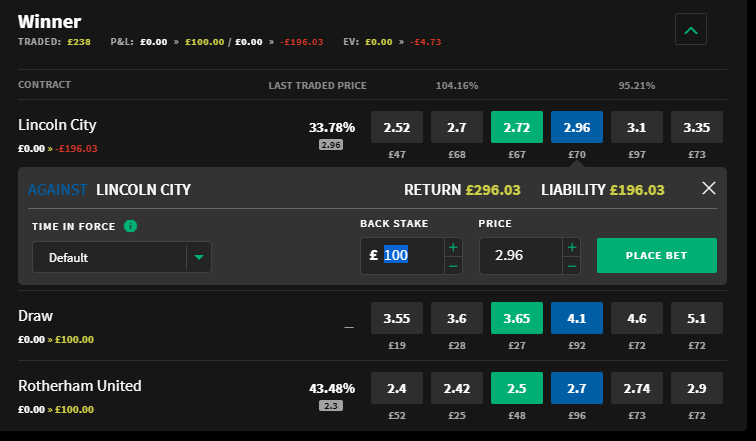This screenshot has height=441, width=756.
Task: Click the price input field
Action: (521, 255)
